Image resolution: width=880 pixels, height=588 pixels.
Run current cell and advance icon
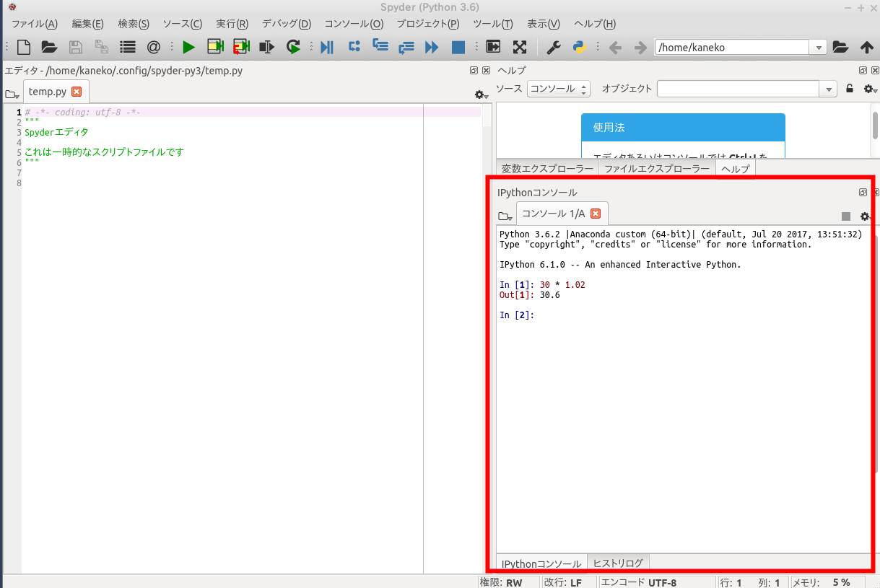coord(241,48)
